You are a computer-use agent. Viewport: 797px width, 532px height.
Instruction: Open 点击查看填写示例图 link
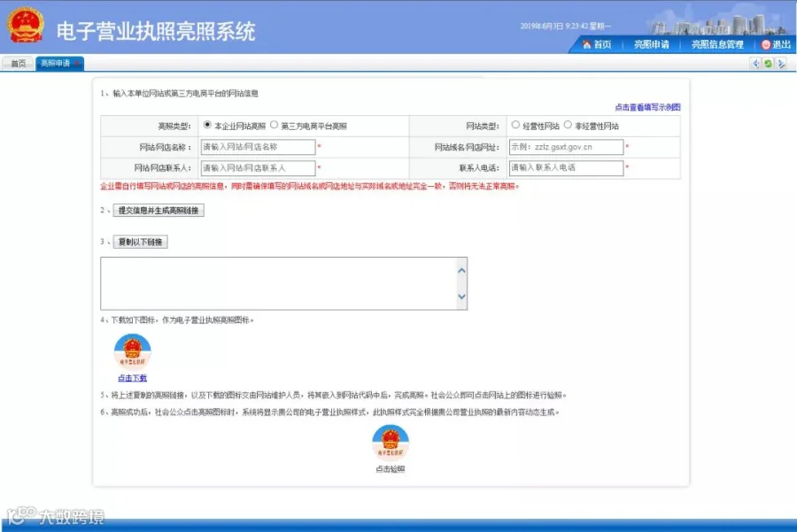point(647,107)
